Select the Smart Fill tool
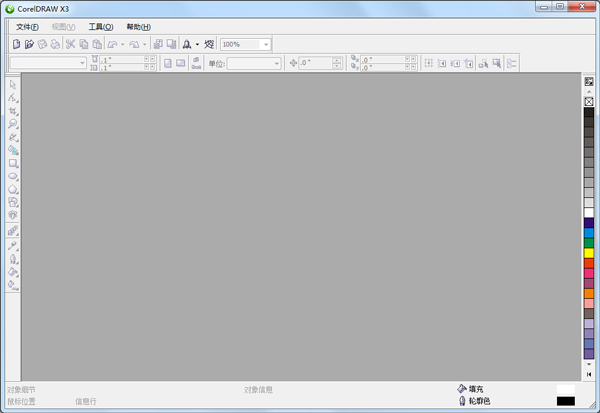Viewport: 600px width, 413px height. point(13,150)
